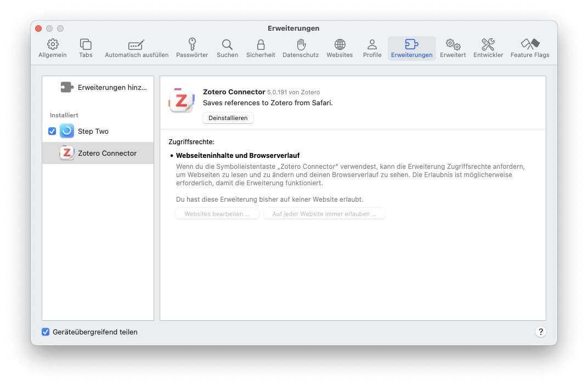Click Erweiterungen hinz... label
This screenshot has height=386, width=588.
point(112,87)
